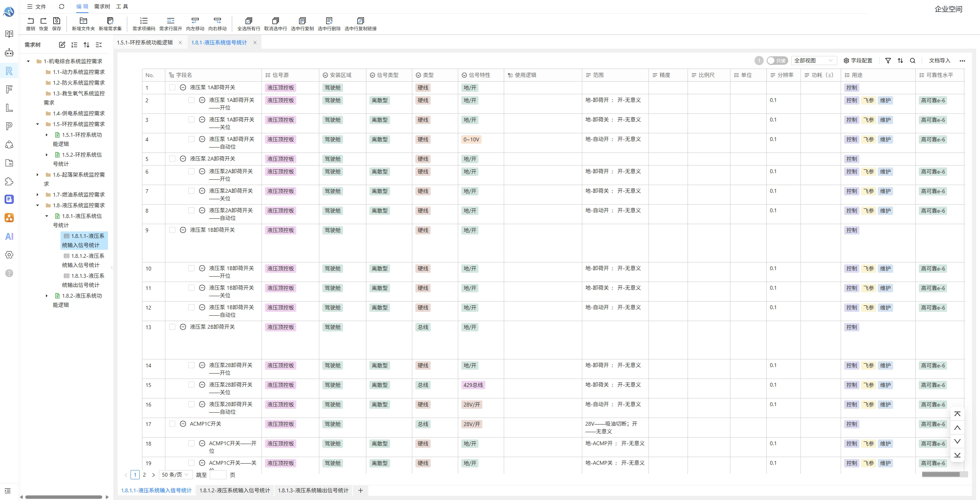This screenshot has width=980, height=500.
Task: Click the 字段配置 button
Action: tap(858, 61)
